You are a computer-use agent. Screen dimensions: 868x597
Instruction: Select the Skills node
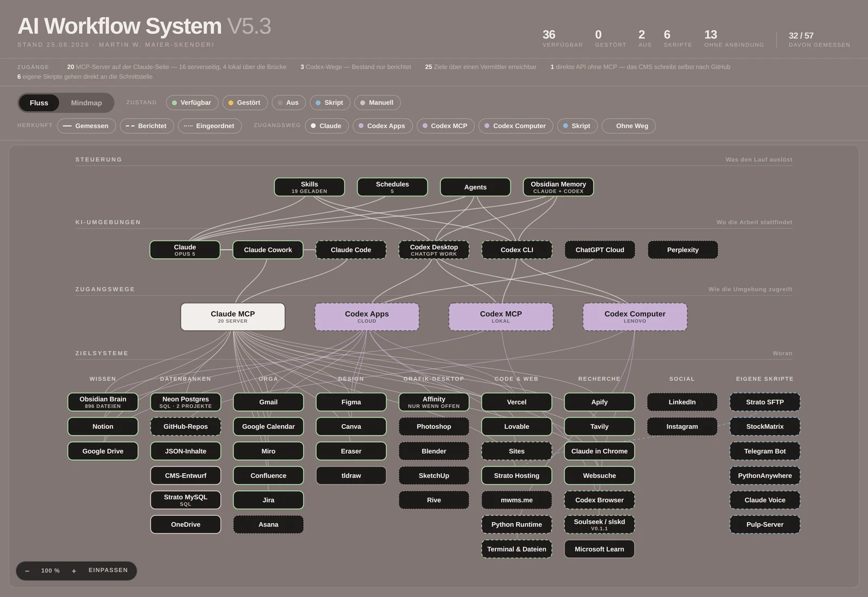pos(309,187)
